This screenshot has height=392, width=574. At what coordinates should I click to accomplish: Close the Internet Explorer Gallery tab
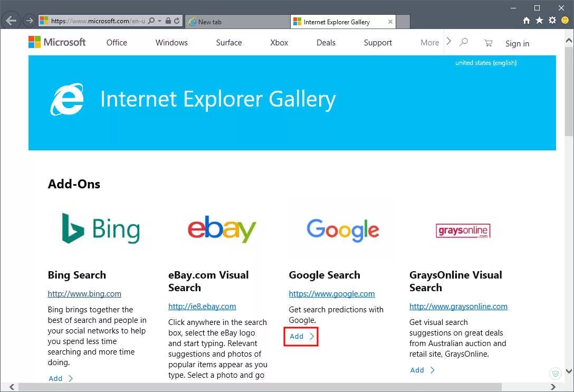pos(390,22)
